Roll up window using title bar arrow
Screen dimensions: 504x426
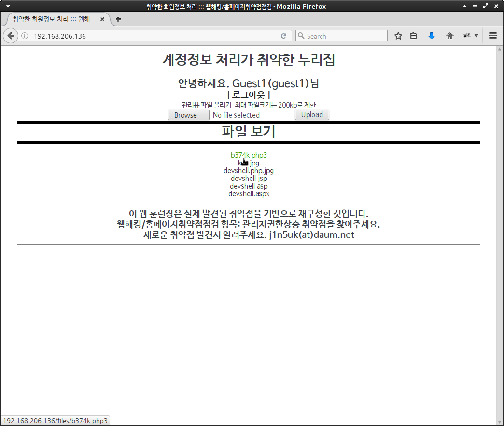tap(464, 6)
